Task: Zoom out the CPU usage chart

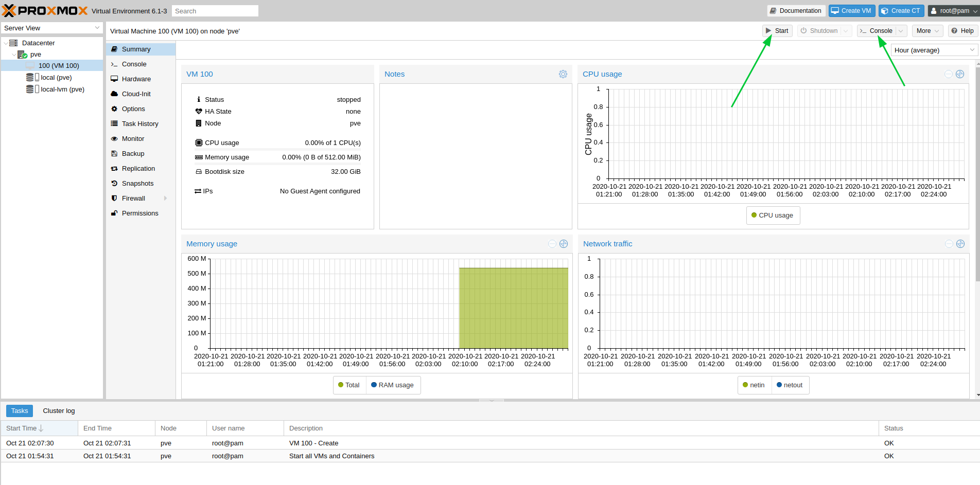Action: coord(949,74)
